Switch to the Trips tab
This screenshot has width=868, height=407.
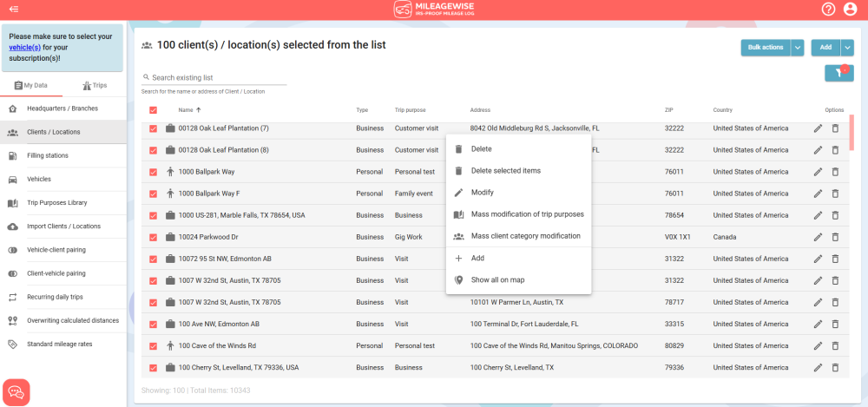pos(95,86)
